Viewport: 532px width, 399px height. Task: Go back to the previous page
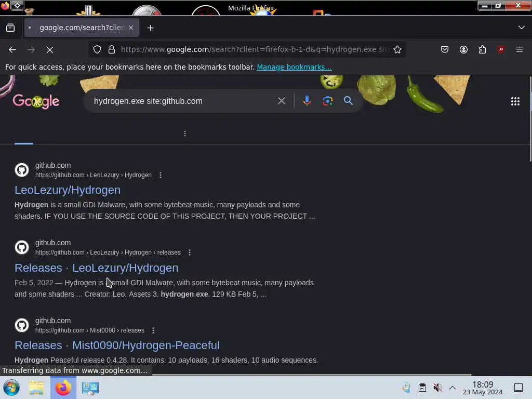click(12, 50)
